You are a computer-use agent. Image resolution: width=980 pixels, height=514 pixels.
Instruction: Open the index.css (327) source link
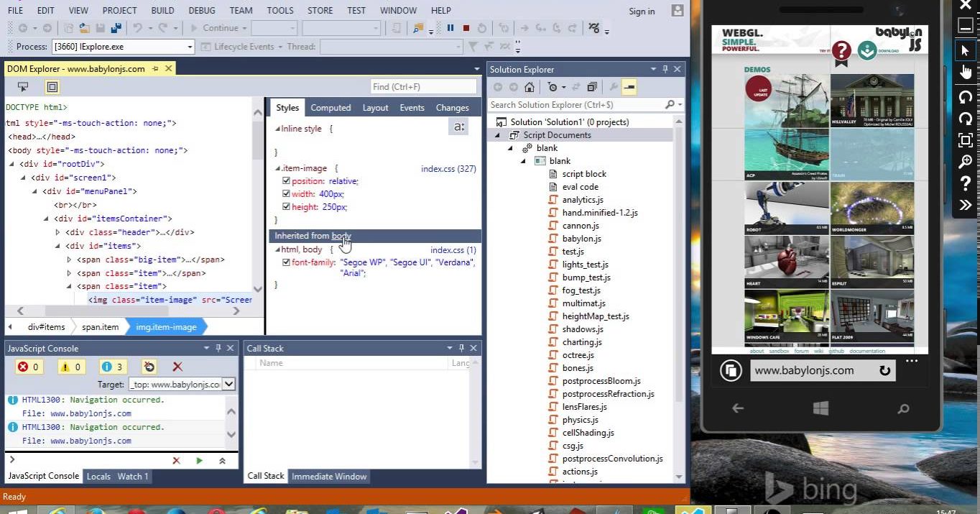448,169
